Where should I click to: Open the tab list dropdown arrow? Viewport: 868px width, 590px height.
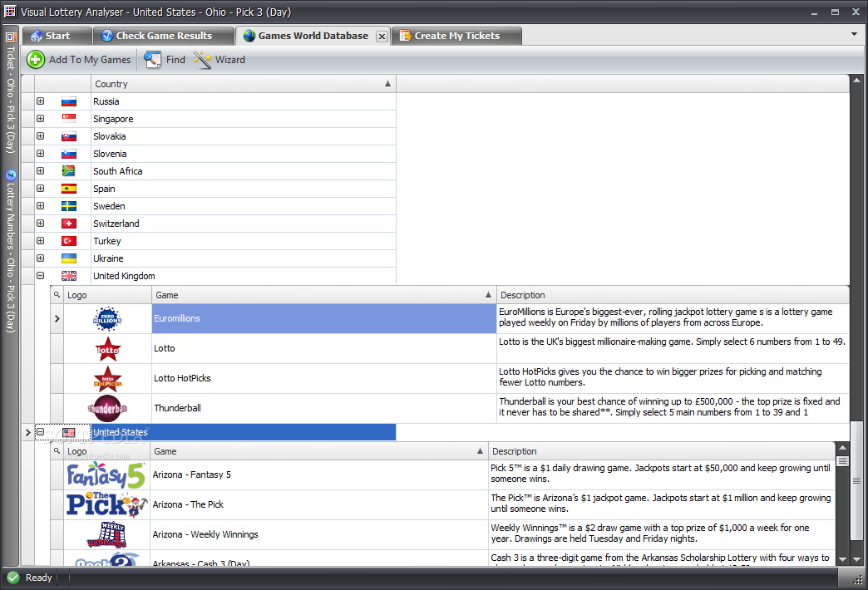pyautogui.click(x=854, y=34)
